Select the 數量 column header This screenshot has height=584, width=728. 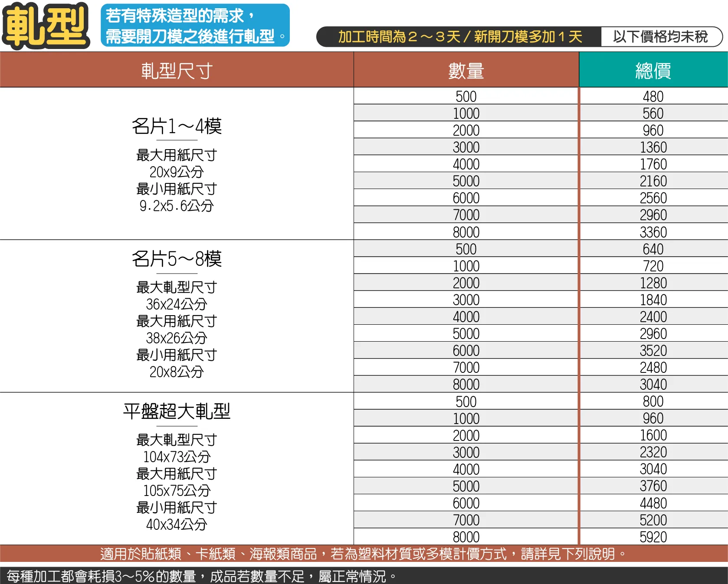click(466, 70)
